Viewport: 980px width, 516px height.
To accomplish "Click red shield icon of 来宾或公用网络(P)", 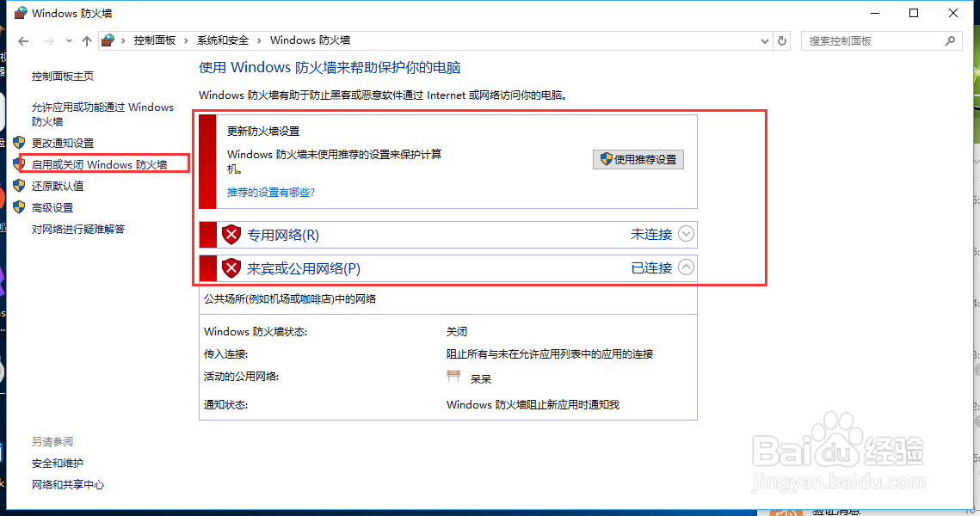I will pyautogui.click(x=231, y=268).
